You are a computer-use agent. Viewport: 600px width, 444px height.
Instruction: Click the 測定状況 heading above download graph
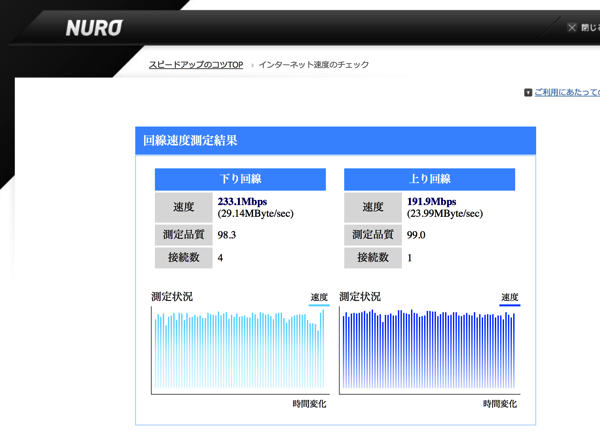tap(171, 297)
